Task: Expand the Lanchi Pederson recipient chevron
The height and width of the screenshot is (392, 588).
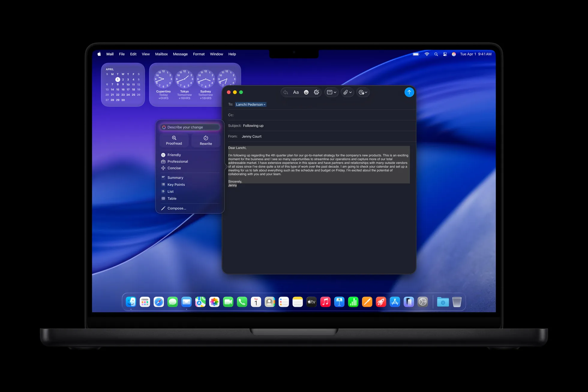Action: (x=264, y=104)
